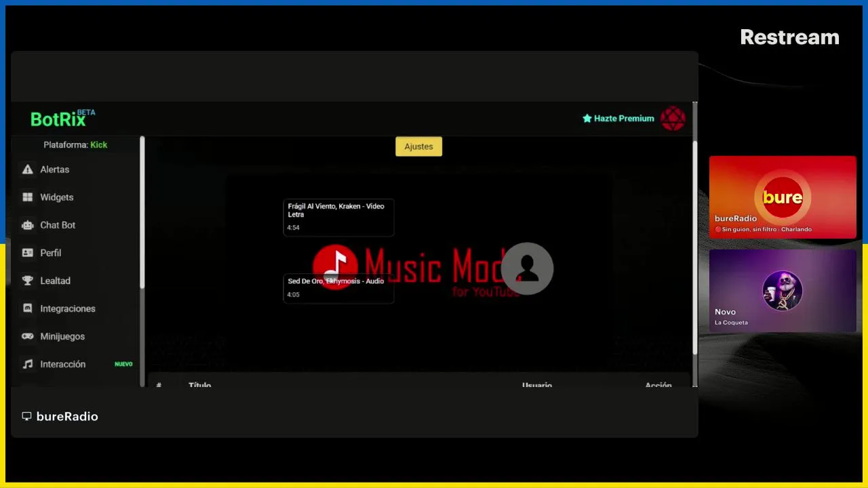Click the BotRix BETA logo
868x488 pixels.
(x=62, y=119)
